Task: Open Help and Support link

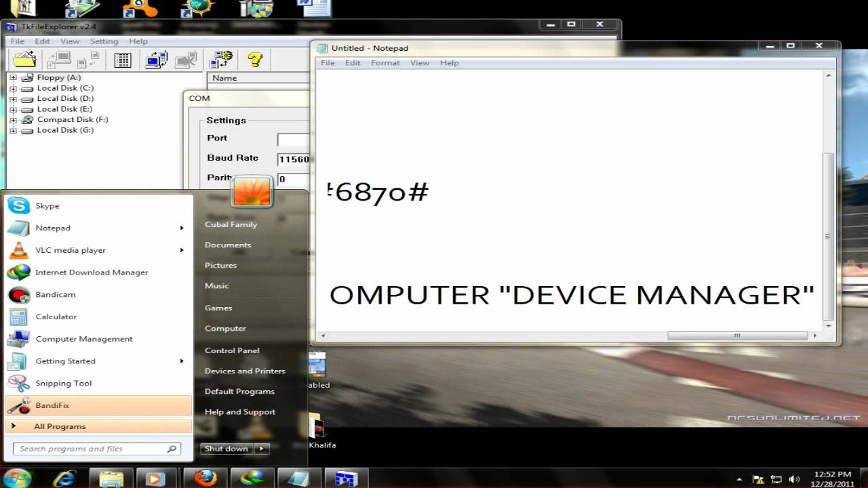Action: pos(240,411)
